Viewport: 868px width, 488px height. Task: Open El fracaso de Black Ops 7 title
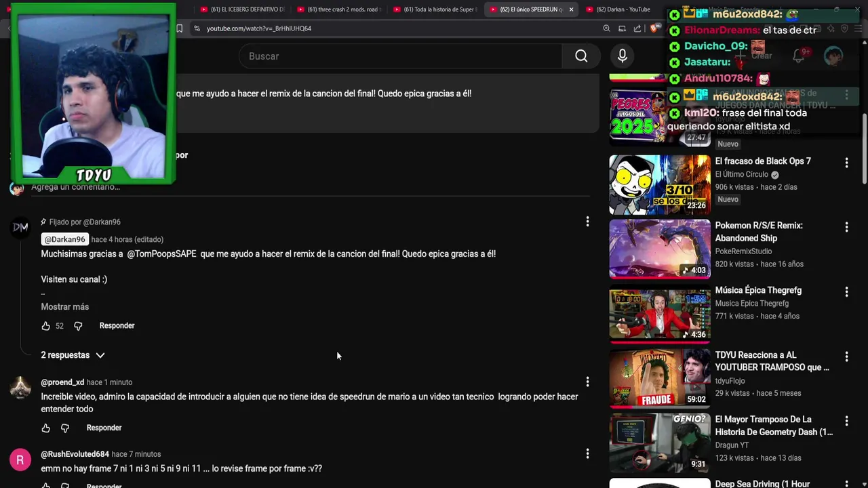pyautogui.click(x=763, y=161)
